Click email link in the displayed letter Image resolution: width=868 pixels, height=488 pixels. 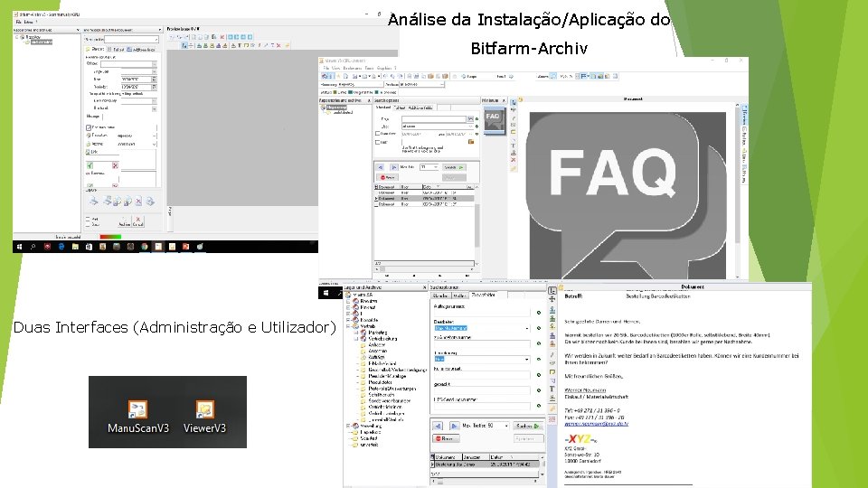click(x=596, y=424)
